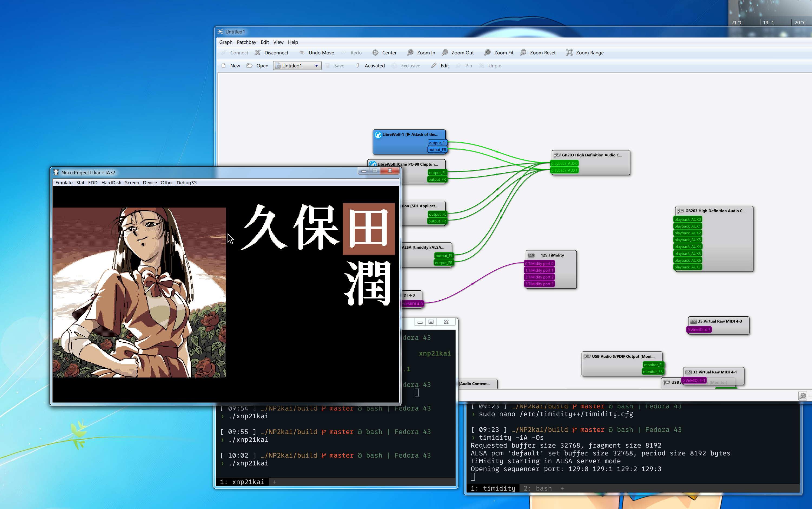Open the Other menu in Neko Project
This screenshot has height=509, width=812.
(x=167, y=182)
